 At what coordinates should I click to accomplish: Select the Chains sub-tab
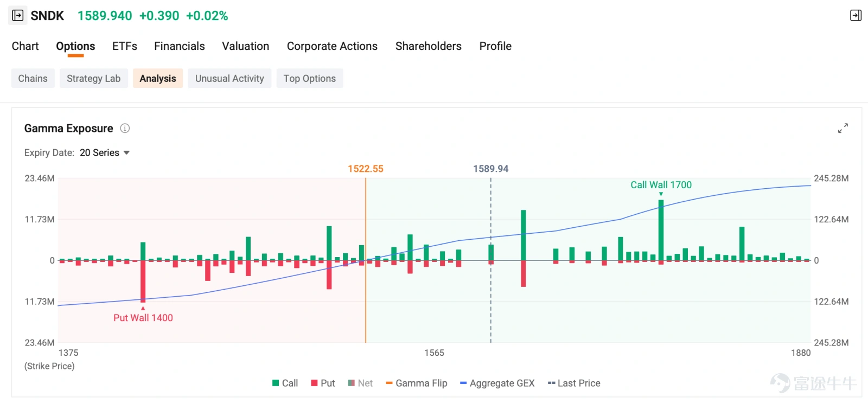pos(33,79)
